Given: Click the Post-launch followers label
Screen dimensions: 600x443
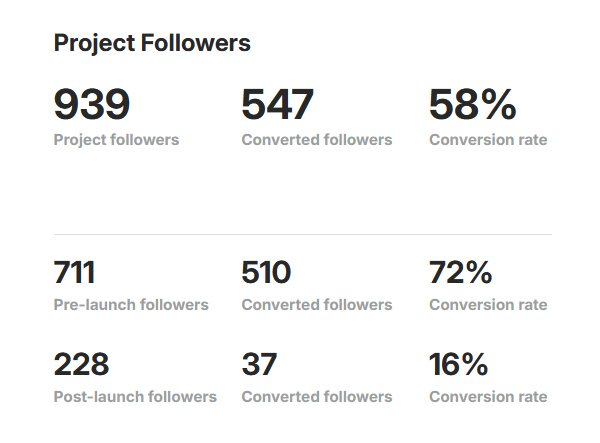Looking at the screenshot, I should click(135, 397).
